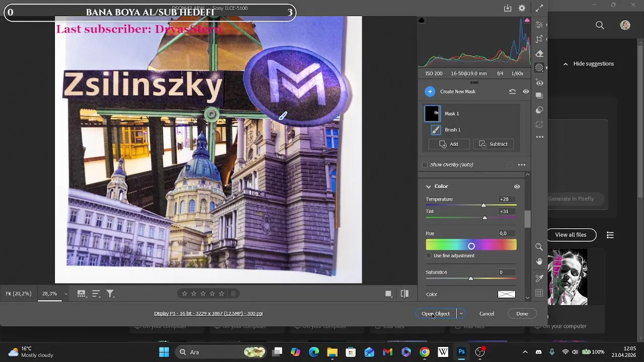
Task: Toggle before/after split view icon
Action: [405, 294]
